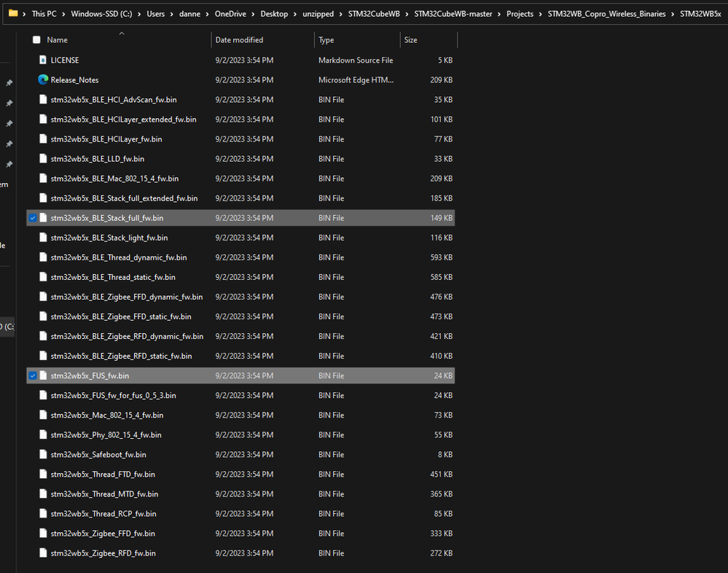Click file icon of stm32wb5x_BLE_Mac_802_15_4_fw.bin

coord(43,179)
